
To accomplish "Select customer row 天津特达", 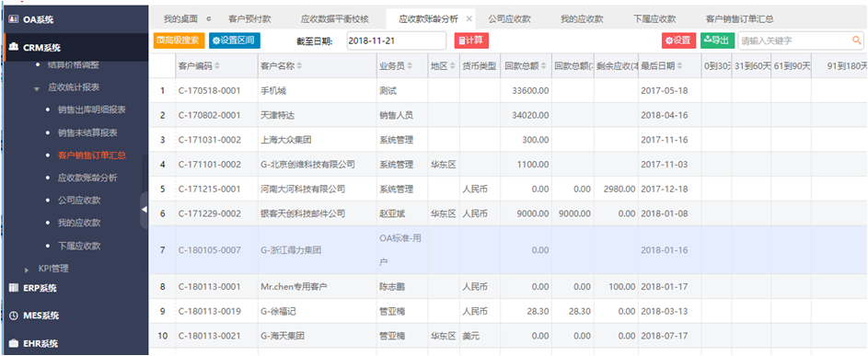I will pyautogui.click(x=508, y=115).
